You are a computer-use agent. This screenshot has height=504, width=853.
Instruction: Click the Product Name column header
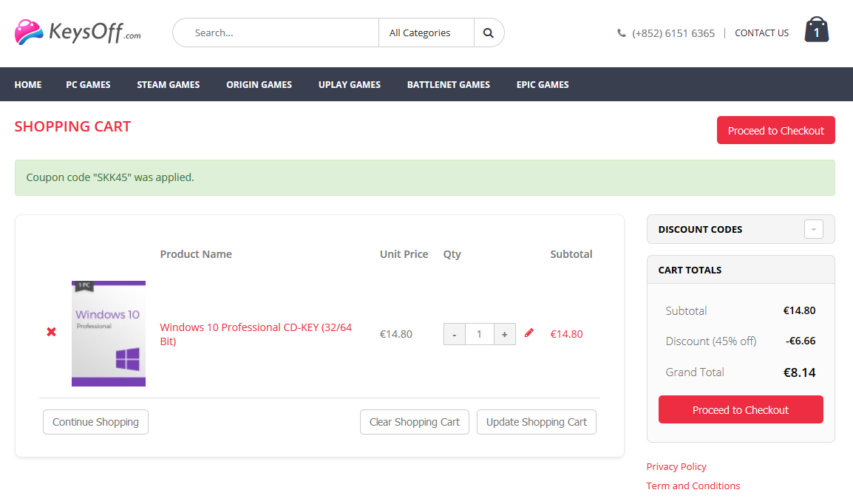[196, 254]
